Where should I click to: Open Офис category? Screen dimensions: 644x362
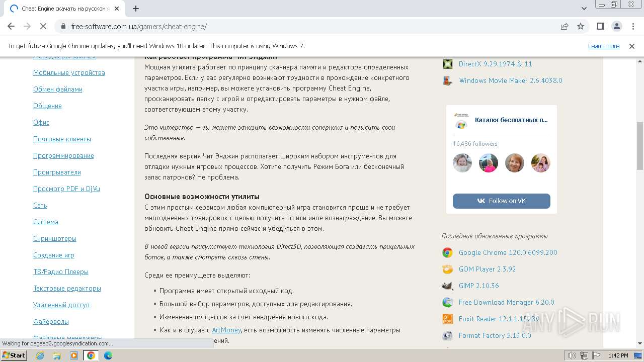pos(41,122)
